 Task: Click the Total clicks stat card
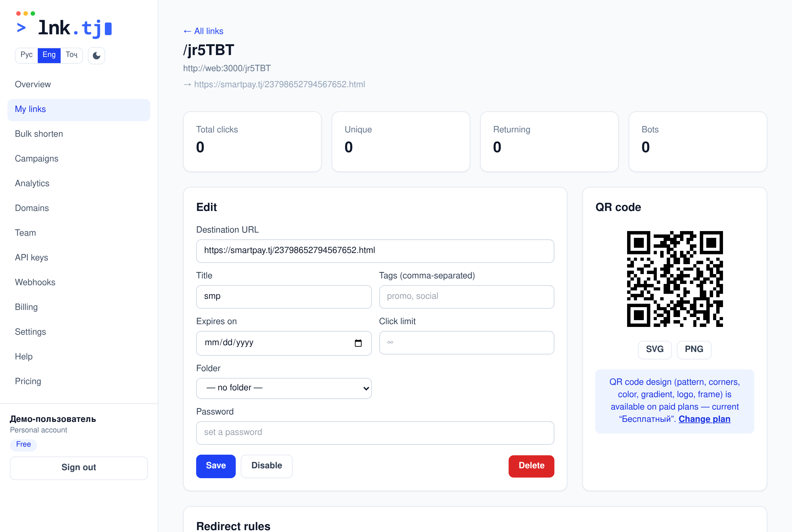252,142
